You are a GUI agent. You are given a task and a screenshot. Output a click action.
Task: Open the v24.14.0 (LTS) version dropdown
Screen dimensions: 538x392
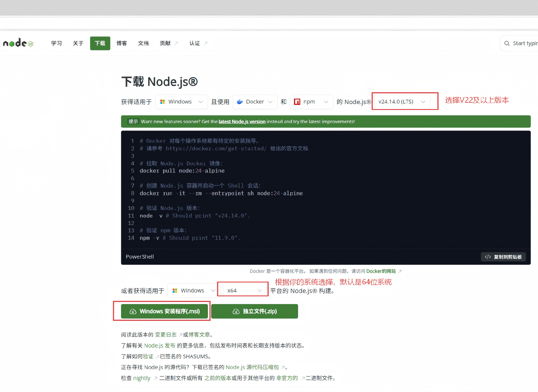402,102
